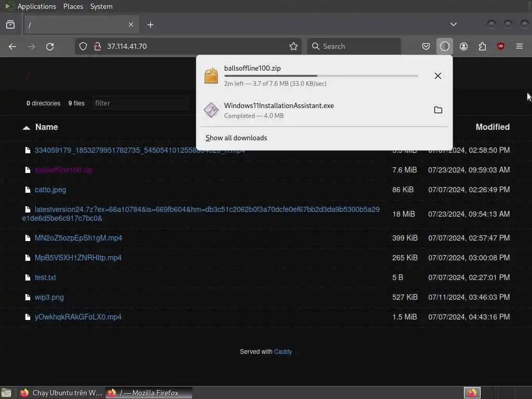Open the Firefox hamburger menu
The height and width of the screenshot is (399, 532).
520,46
